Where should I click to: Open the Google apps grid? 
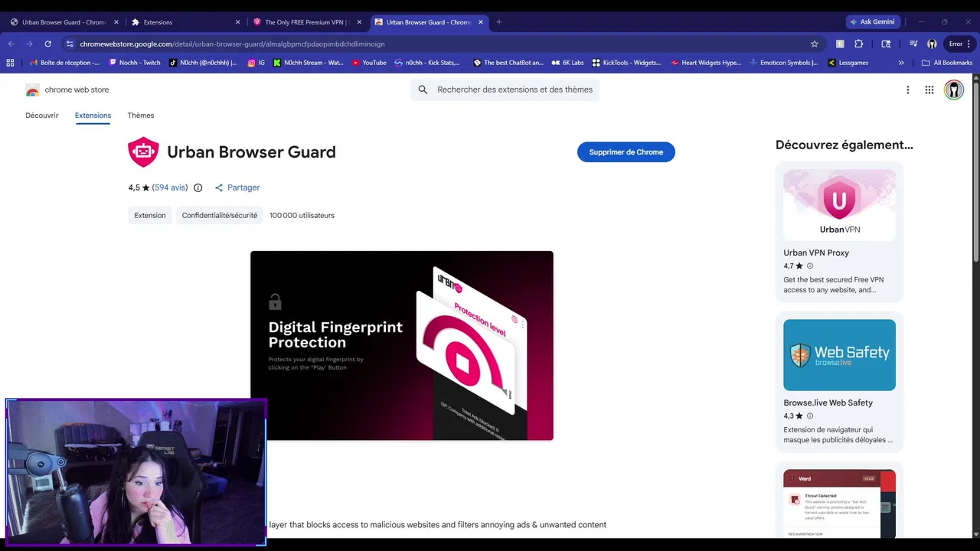click(x=929, y=90)
